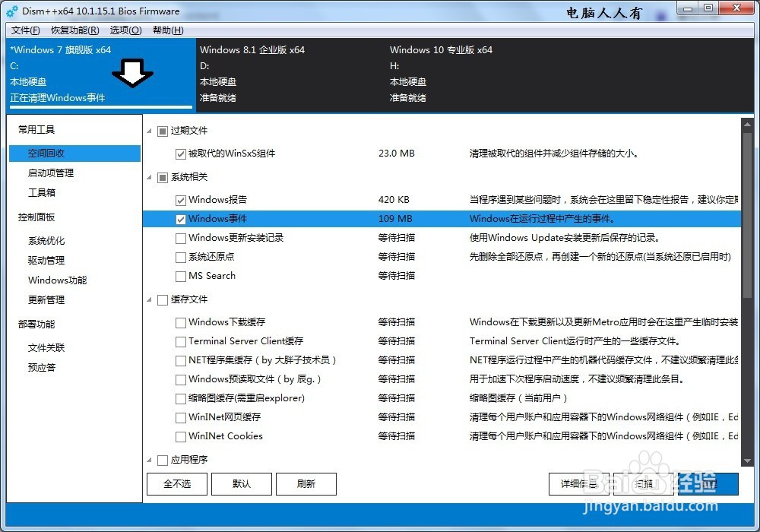Check 缩略图缓存(需重启explorer) checkbox

click(x=181, y=399)
